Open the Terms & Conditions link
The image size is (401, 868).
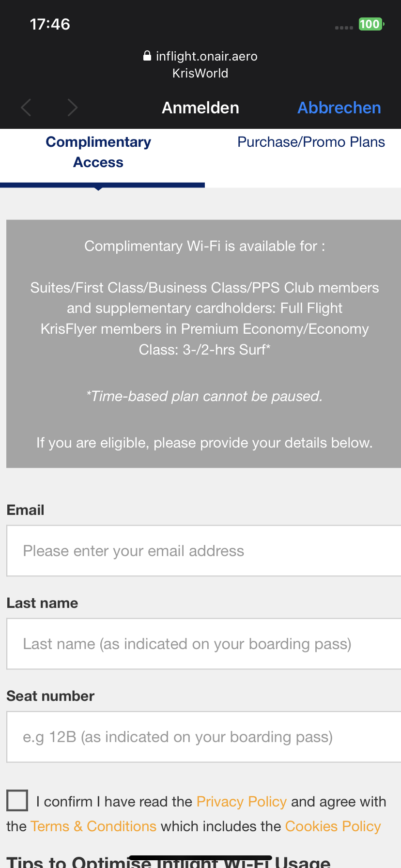click(x=93, y=826)
